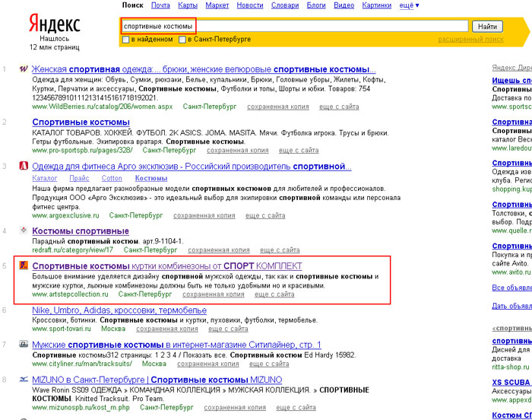The height and width of the screenshot is (420, 532).
Task: Open 'Костюмы спортивные' result 4 title
Action: click(x=81, y=231)
